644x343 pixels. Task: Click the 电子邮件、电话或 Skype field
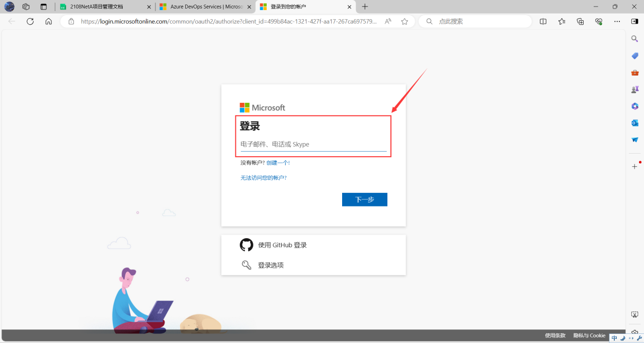[313, 144]
